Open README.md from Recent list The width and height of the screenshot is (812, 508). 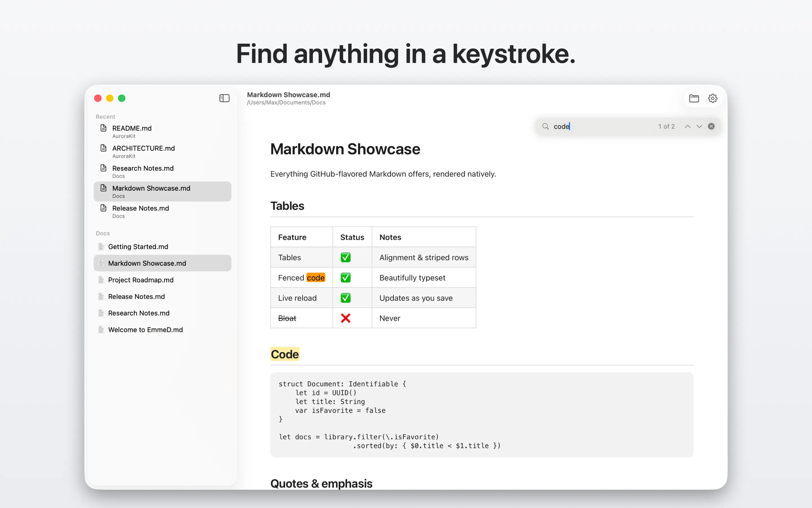coord(162,131)
